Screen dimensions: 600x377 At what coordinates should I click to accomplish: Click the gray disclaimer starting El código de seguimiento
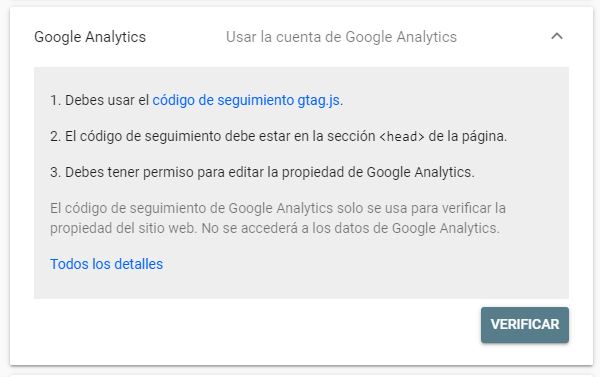pyautogui.click(x=278, y=218)
